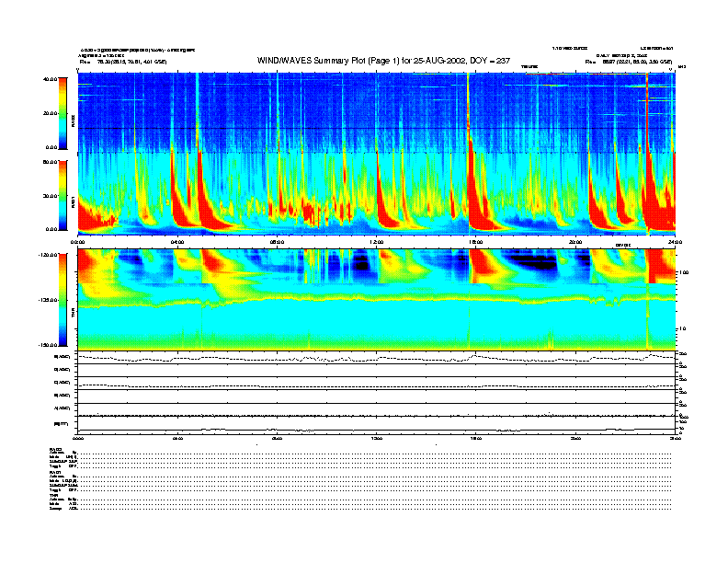728x563 pixels.
Task: Click the top dashed line plot trace
Action: 377,358
